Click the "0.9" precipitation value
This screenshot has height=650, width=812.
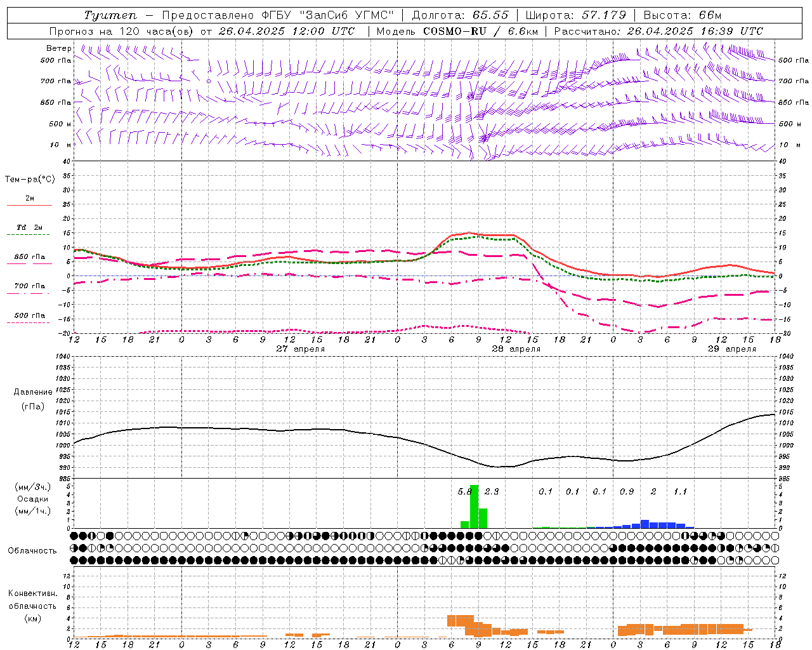click(x=627, y=491)
